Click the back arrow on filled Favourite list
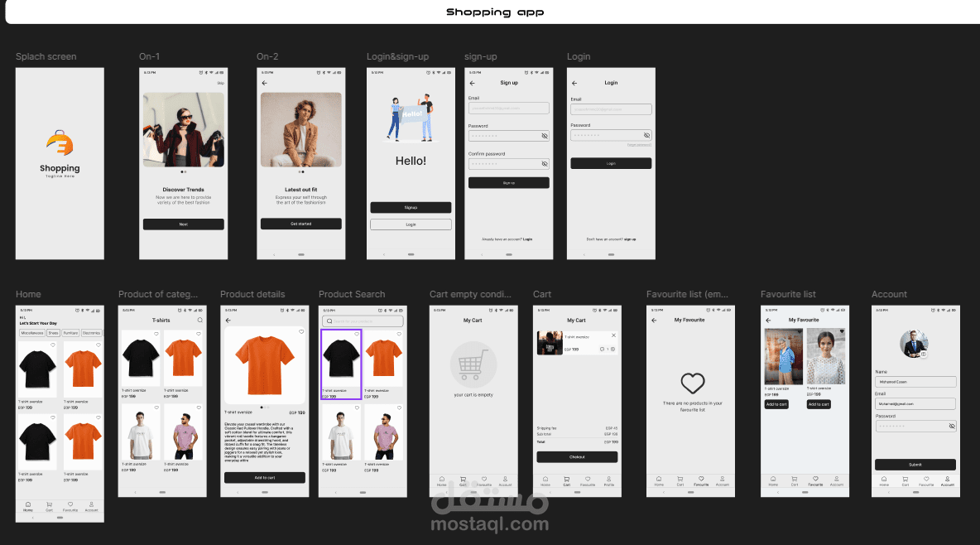Viewport: 980px width, 545px height. (x=768, y=321)
